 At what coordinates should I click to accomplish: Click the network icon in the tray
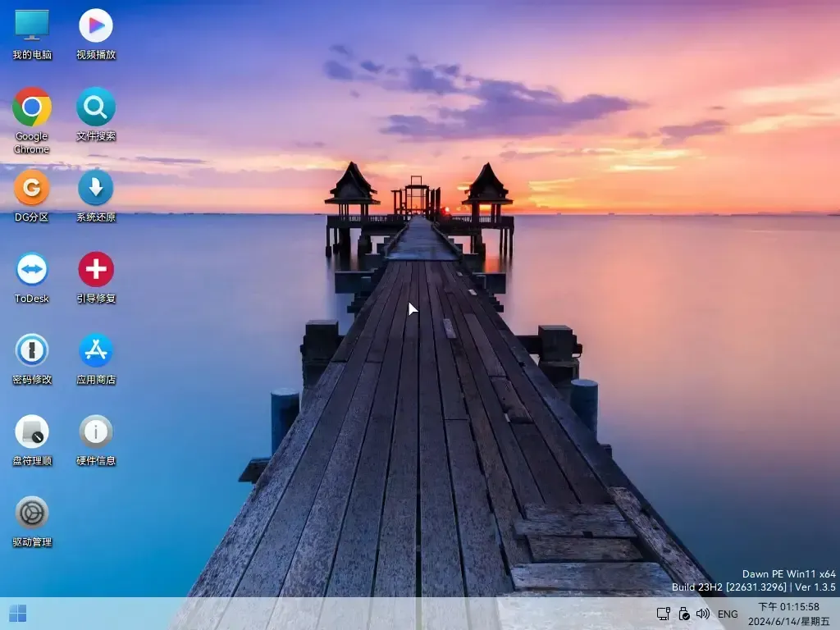pyautogui.click(x=662, y=613)
